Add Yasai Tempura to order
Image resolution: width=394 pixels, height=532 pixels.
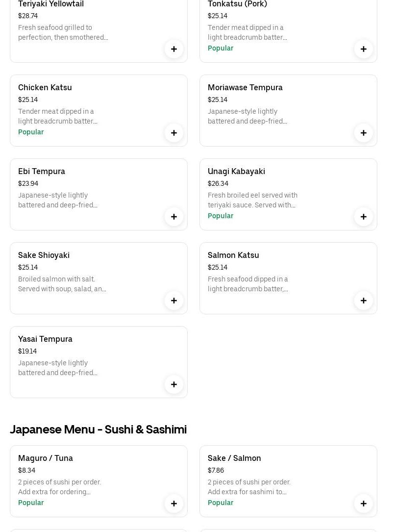tap(174, 384)
